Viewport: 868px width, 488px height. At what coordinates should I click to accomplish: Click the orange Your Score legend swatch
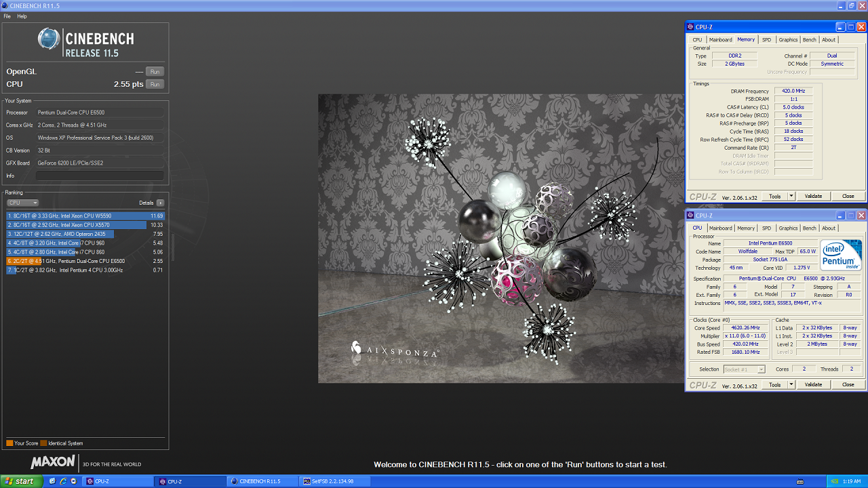pos(9,443)
